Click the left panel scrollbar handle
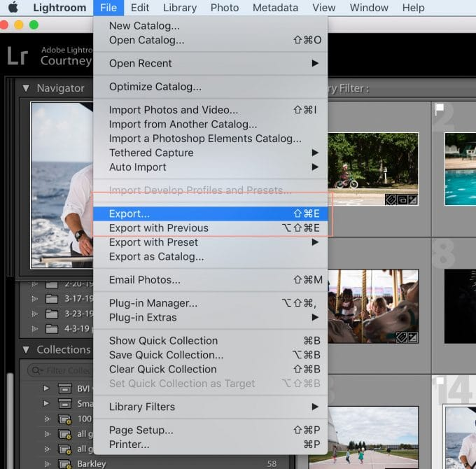The height and width of the screenshot is (469, 476). (10, 421)
